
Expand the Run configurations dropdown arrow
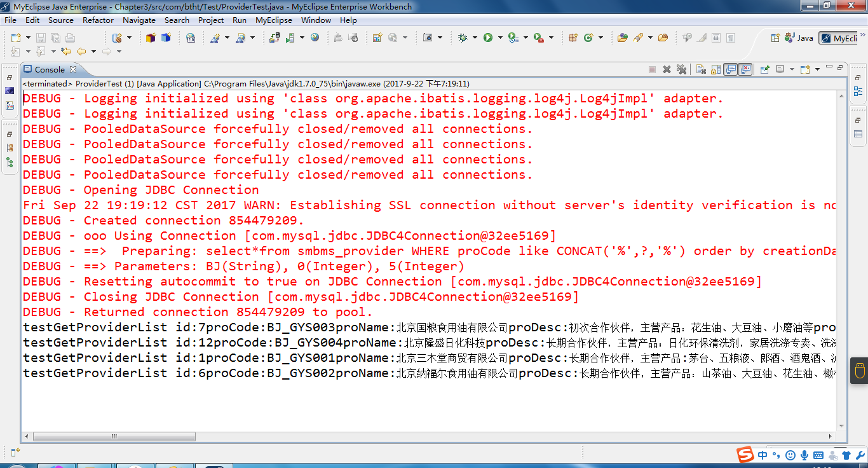tap(500, 38)
